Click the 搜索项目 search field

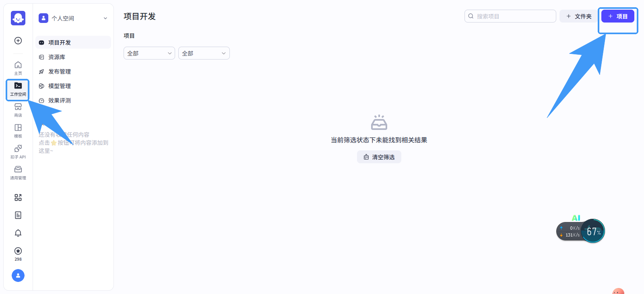point(510,16)
